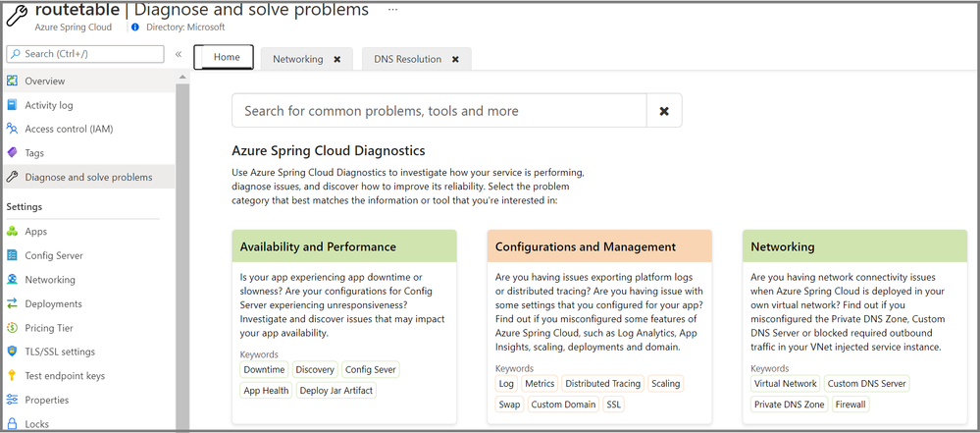980x433 pixels.
Task: Select the Scaling keyword
Action: pos(666,384)
